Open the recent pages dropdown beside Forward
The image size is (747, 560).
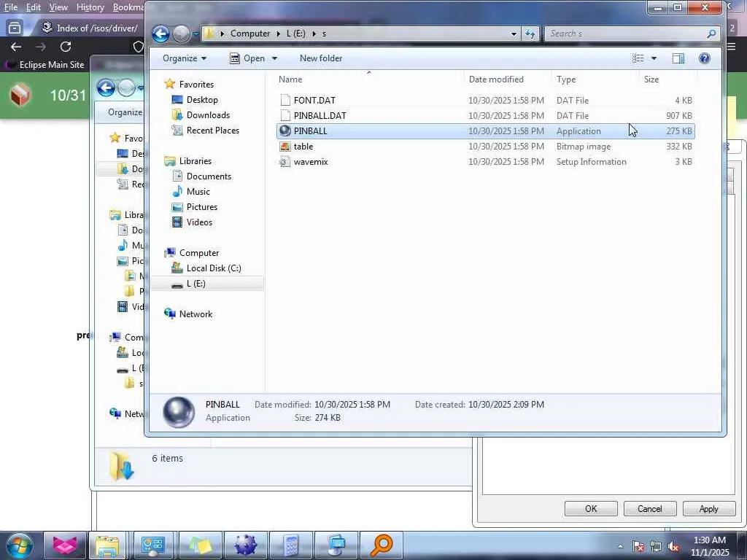pos(196,34)
